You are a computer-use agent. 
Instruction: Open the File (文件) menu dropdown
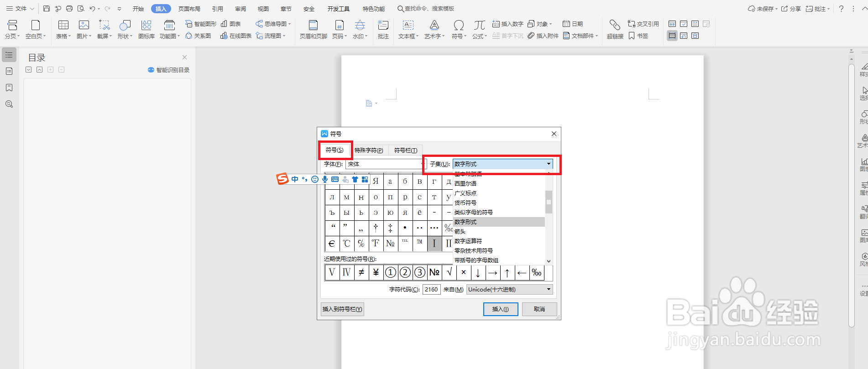pyautogui.click(x=20, y=9)
